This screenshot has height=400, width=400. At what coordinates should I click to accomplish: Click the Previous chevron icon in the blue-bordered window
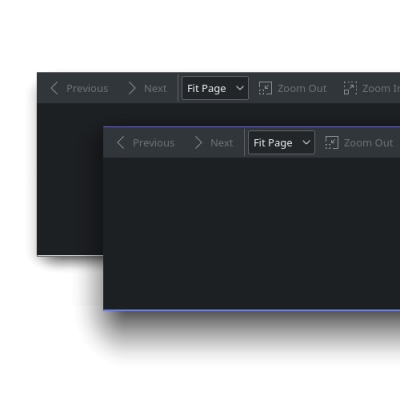pos(121,143)
